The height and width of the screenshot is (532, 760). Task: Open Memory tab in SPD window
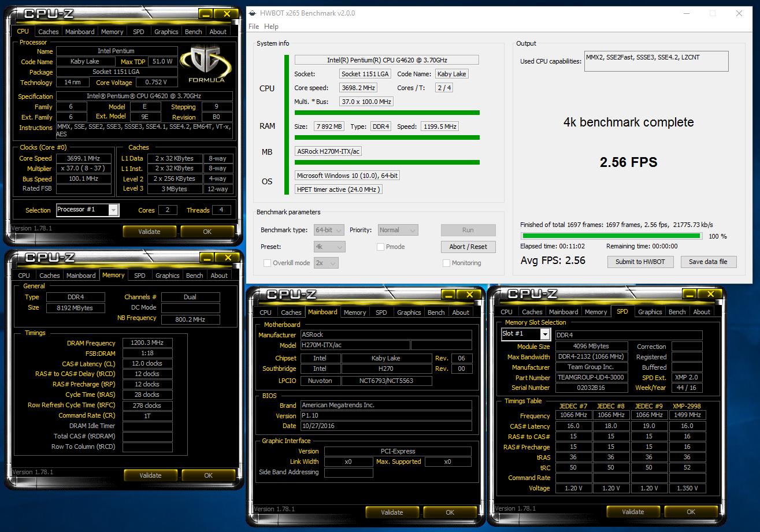coord(596,312)
